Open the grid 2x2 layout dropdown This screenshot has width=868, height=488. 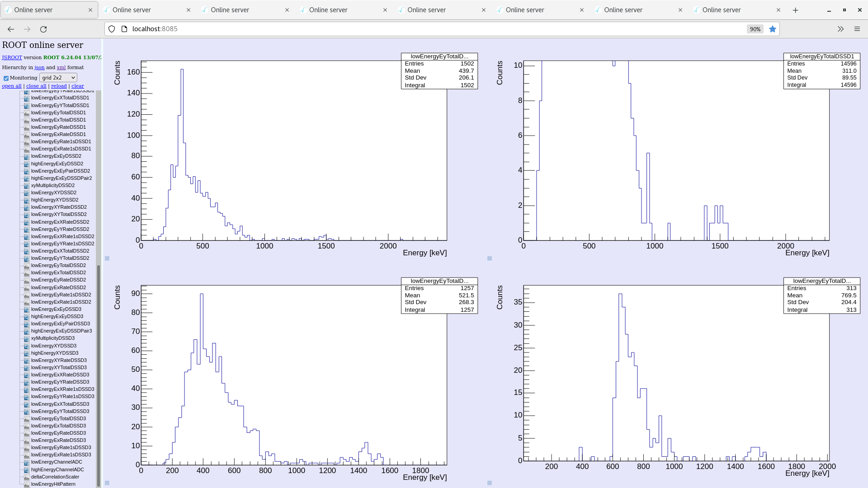(x=58, y=77)
